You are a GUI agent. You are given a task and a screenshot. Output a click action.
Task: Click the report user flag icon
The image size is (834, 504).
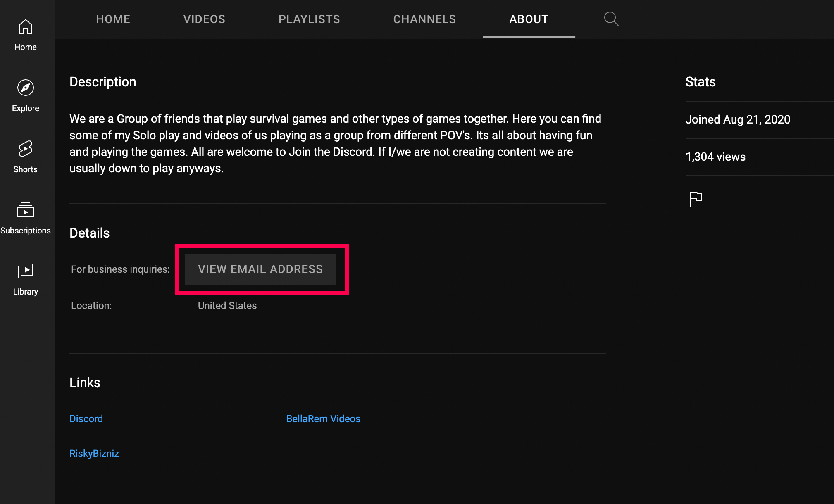696,199
